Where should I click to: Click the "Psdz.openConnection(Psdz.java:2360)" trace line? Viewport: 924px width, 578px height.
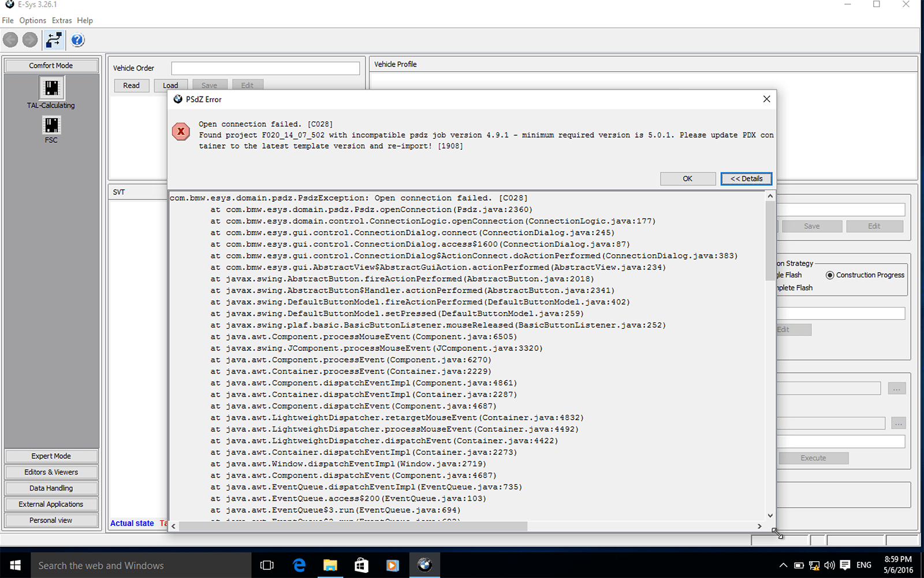pyautogui.click(x=372, y=209)
